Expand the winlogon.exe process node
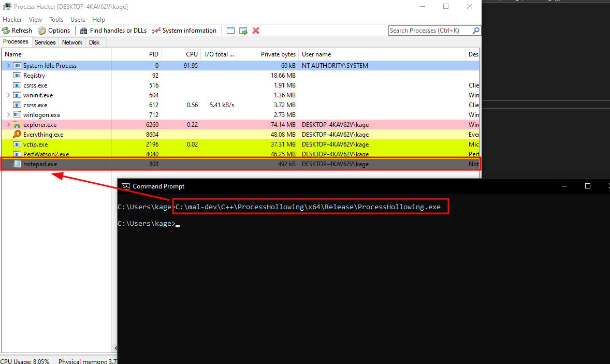 pyautogui.click(x=8, y=115)
